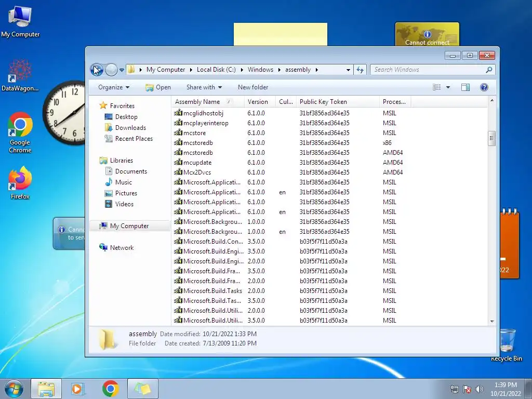Select the Microsoft.Build.Tasks 2.0.0.0 assembly icon
Viewport: 532px width, 399px height.
178,291
